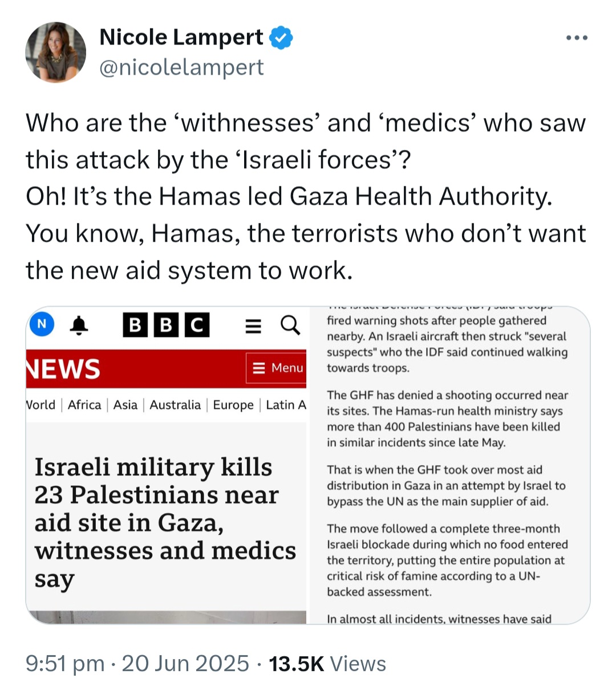
Task: Go to the Australia section
Action: click(175, 405)
